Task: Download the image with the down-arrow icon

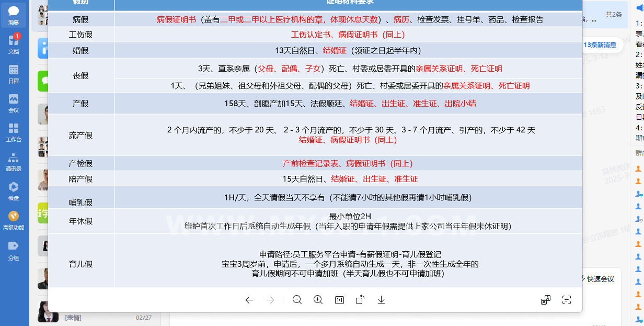Action: 381,300
